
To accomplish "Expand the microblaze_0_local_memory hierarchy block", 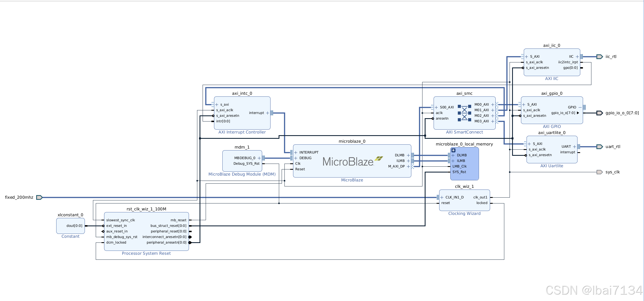I will click(453, 150).
